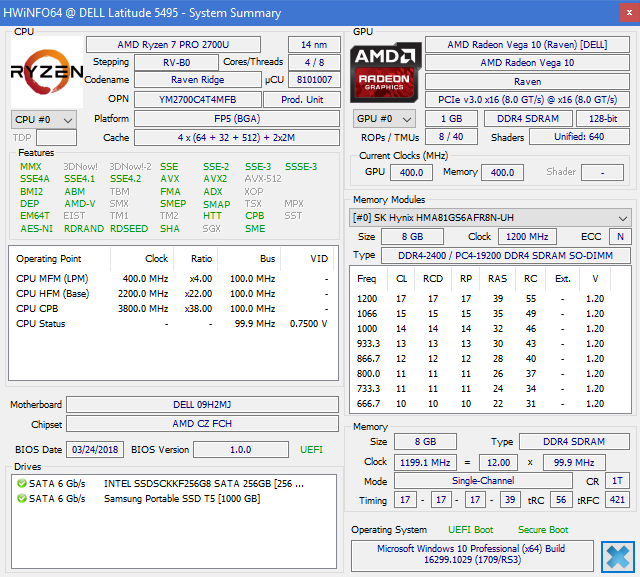
Task: Click the green Secure Boot label
Action: pyautogui.click(x=543, y=530)
